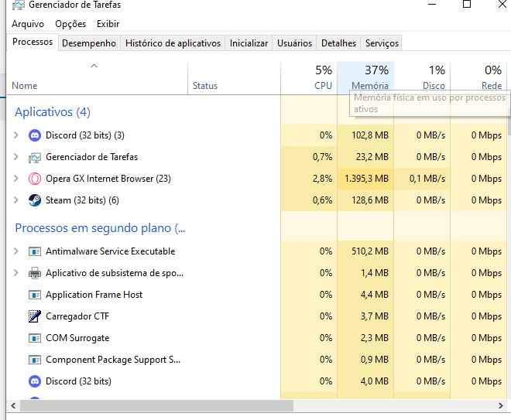Select the COM Surrogate process name
This screenshot has height=420, width=511.
pyautogui.click(x=77, y=338)
